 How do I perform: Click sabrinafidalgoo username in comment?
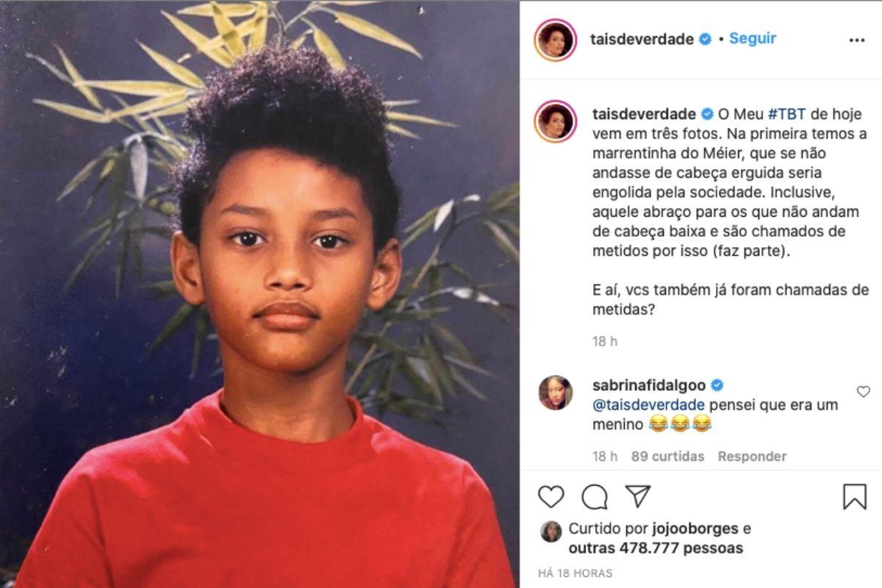point(649,386)
